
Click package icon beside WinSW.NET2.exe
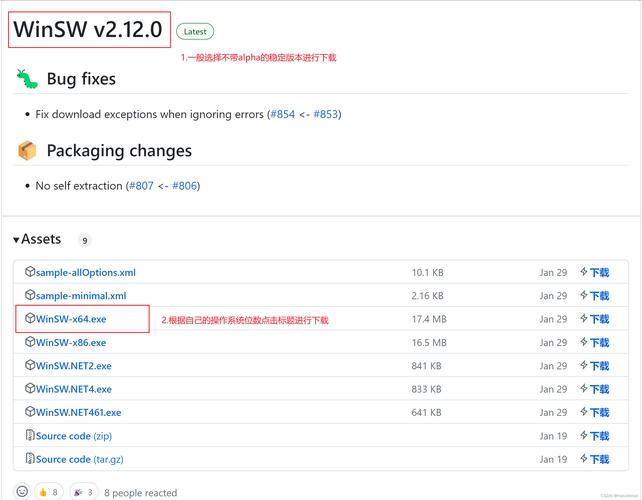[x=30, y=365]
